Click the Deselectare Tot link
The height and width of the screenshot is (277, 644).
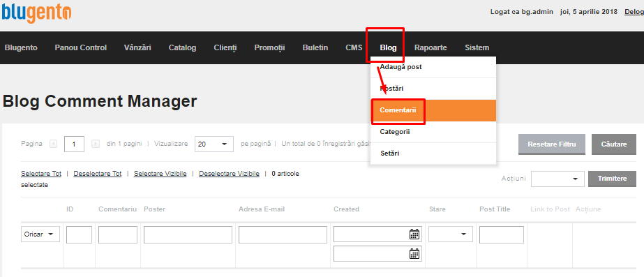click(98, 174)
